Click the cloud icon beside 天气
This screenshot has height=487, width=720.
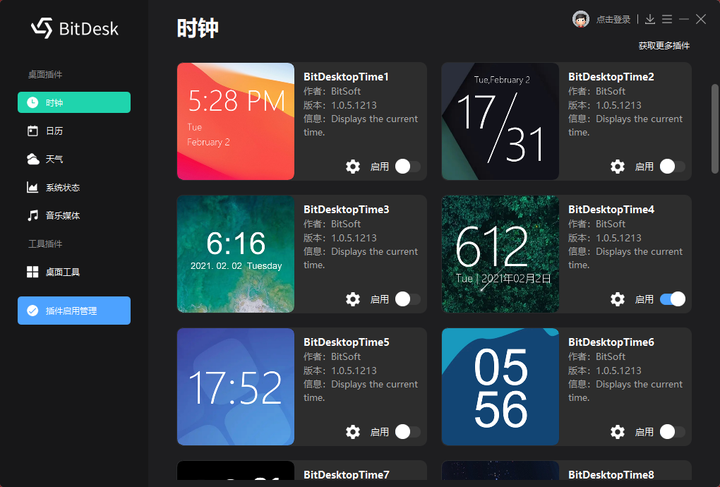33,159
